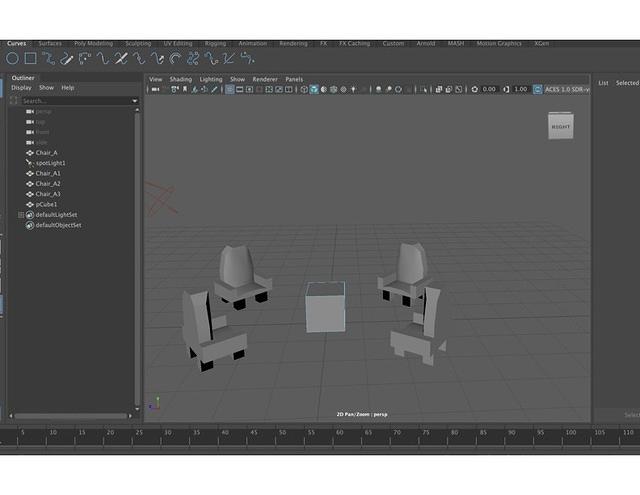Screen dimensions: 640x495
Task: Select the NURBS circle tool on shelf
Action: 13,58
